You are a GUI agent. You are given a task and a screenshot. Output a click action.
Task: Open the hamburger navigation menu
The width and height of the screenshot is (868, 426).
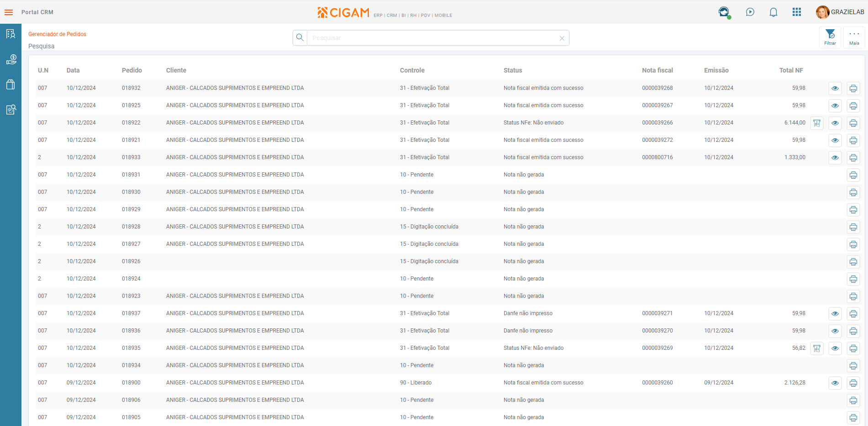click(9, 12)
